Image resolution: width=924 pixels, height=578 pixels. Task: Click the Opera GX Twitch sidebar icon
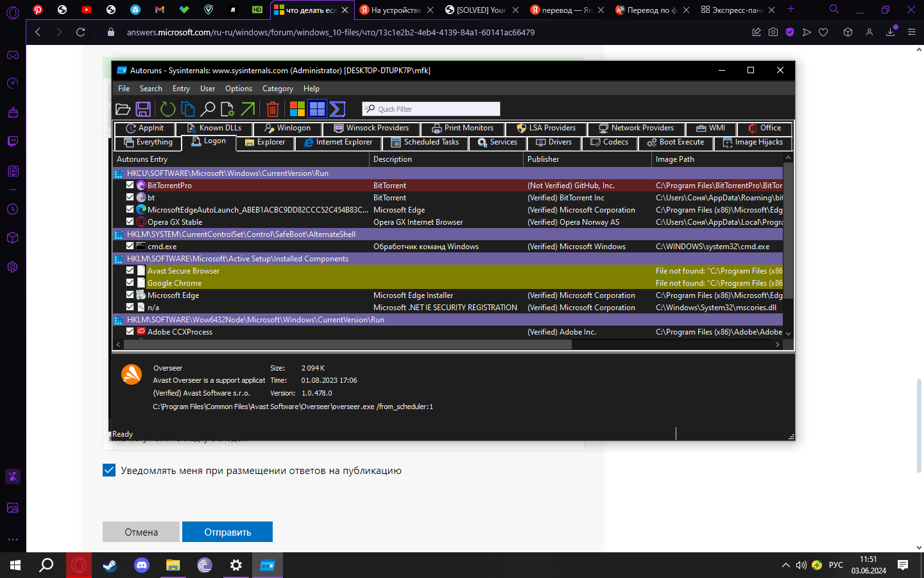pyautogui.click(x=13, y=141)
